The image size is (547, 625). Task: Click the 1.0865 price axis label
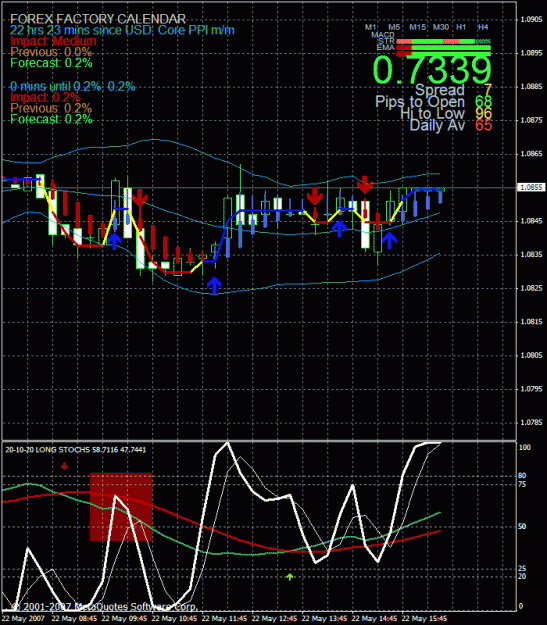pos(531,153)
